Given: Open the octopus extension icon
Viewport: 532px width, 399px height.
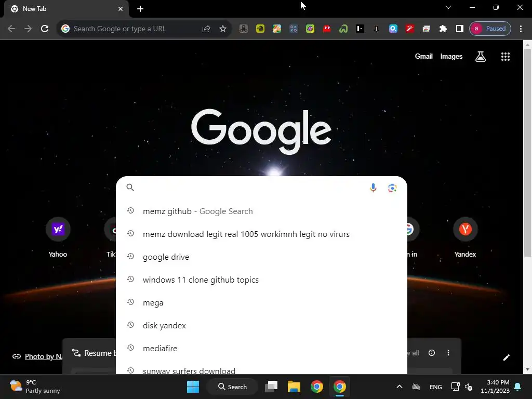Looking at the screenshot, I should (x=243, y=29).
